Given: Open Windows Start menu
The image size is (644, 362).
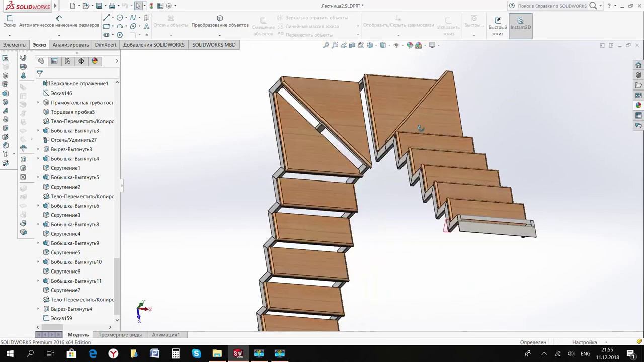Looking at the screenshot, I should click(10, 354).
